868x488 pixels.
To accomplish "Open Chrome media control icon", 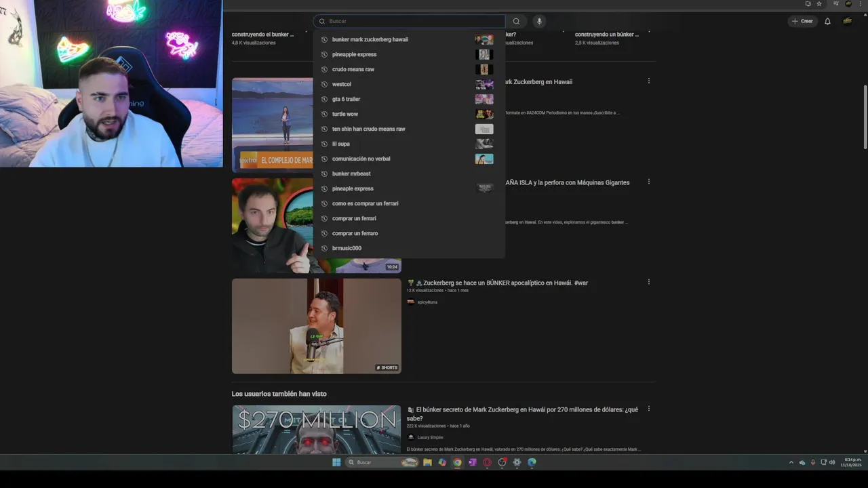I will pos(836,3).
